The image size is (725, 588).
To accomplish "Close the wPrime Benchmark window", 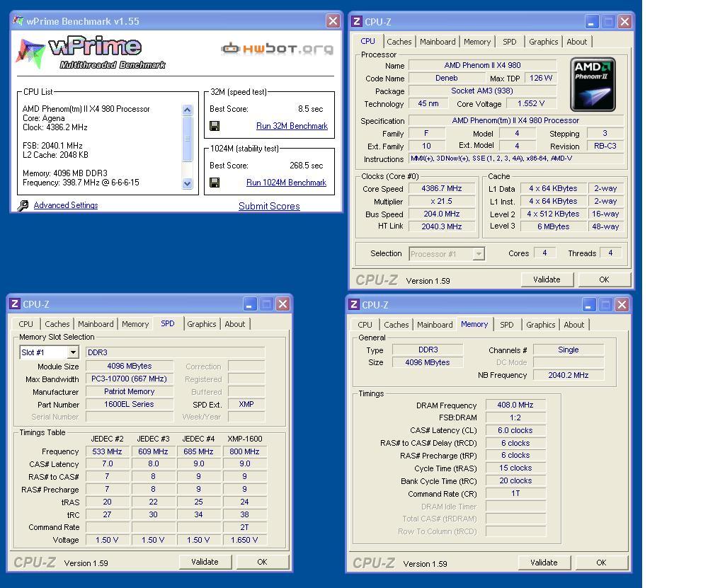I will (x=333, y=21).
